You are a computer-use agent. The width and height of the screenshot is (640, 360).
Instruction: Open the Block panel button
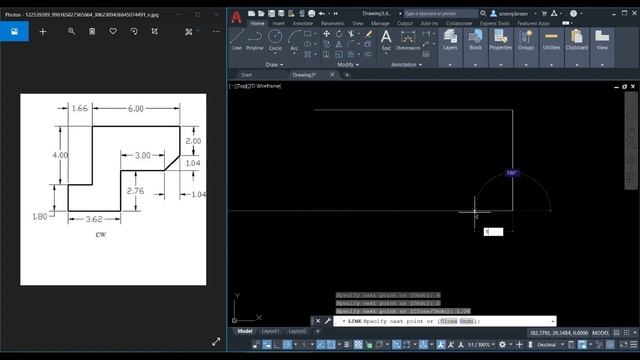click(476, 40)
